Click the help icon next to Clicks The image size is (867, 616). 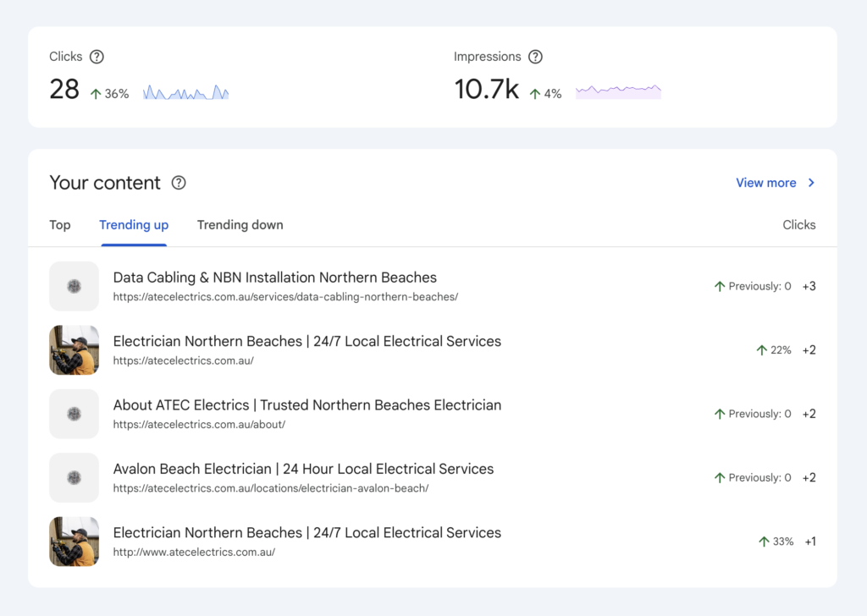(x=97, y=57)
